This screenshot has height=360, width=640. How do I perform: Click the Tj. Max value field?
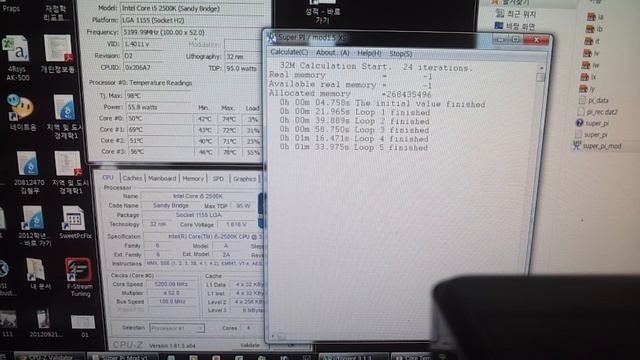pyautogui.click(x=158, y=96)
